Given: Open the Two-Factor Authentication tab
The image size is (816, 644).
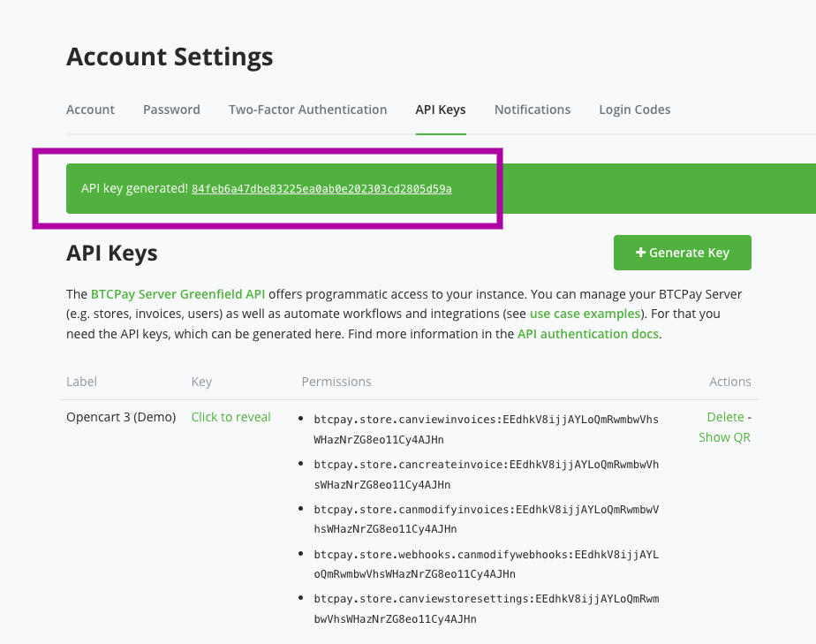Looking at the screenshot, I should click(307, 110).
